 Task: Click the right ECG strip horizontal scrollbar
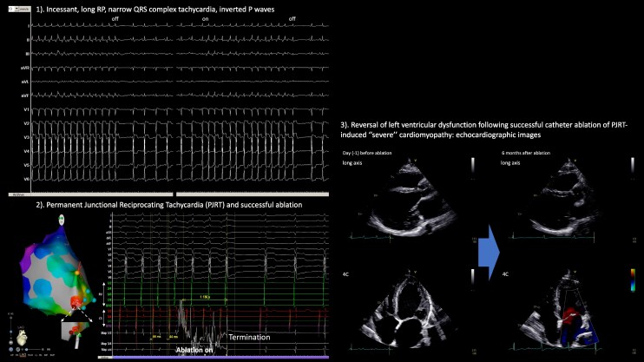coord(253,194)
